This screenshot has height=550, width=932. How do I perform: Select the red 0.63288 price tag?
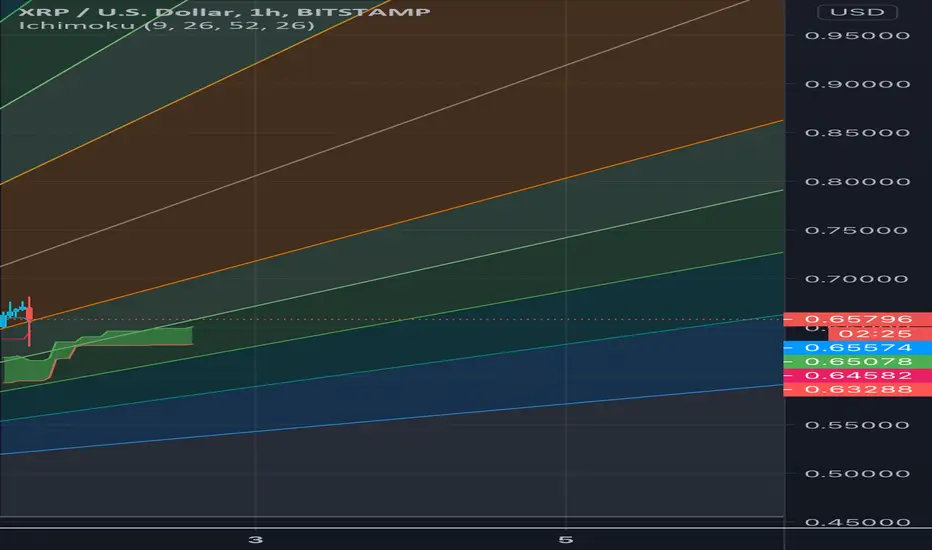(x=858, y=389)
